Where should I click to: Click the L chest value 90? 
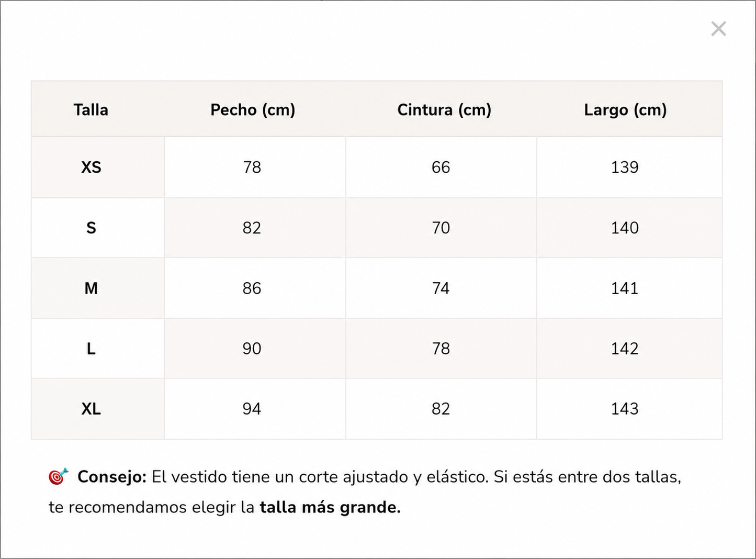point(252,349)
